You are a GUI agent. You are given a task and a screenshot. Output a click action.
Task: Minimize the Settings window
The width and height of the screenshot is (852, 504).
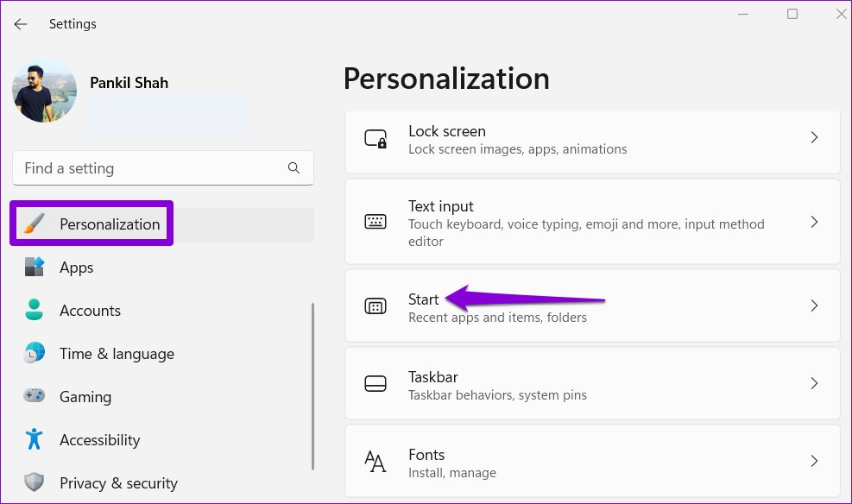click(743, 14)
